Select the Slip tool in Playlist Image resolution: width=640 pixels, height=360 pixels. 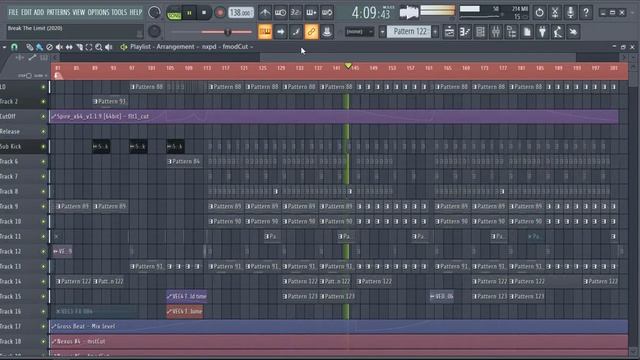tap(69, 47)
